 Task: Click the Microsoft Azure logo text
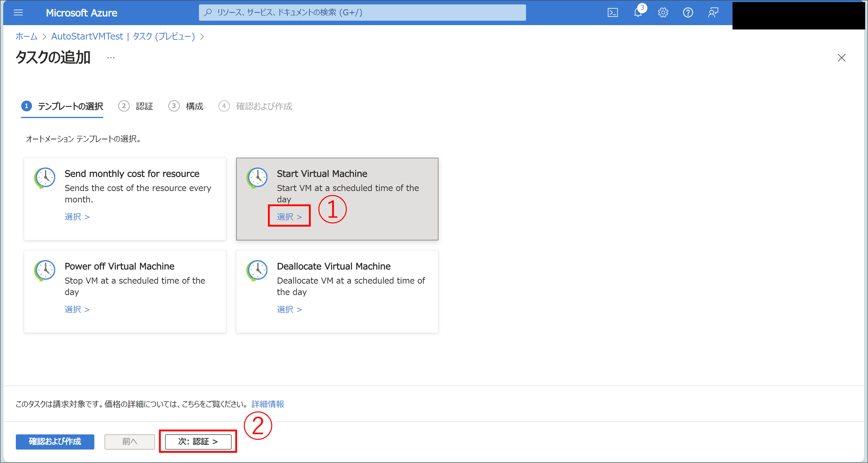(82, 13)
